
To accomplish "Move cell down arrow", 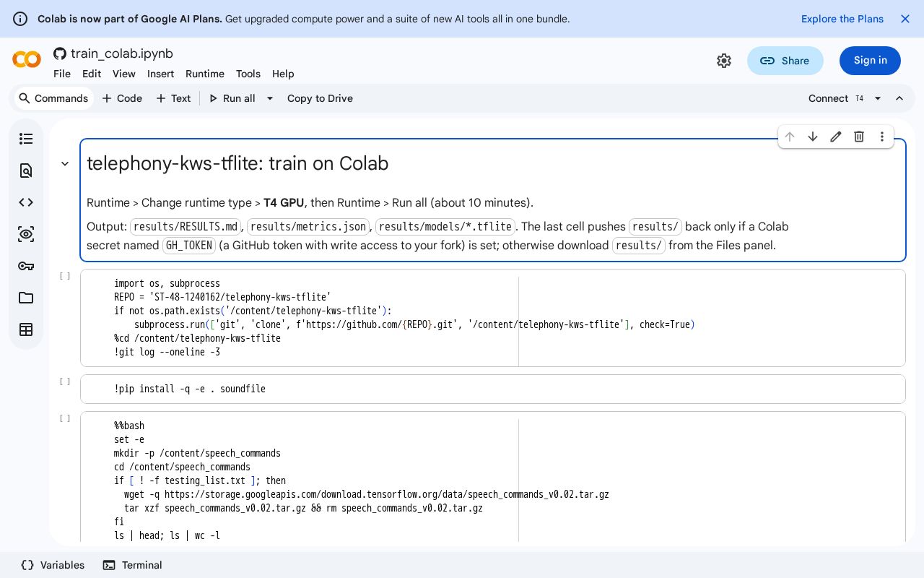I will (x=813, y=137).
